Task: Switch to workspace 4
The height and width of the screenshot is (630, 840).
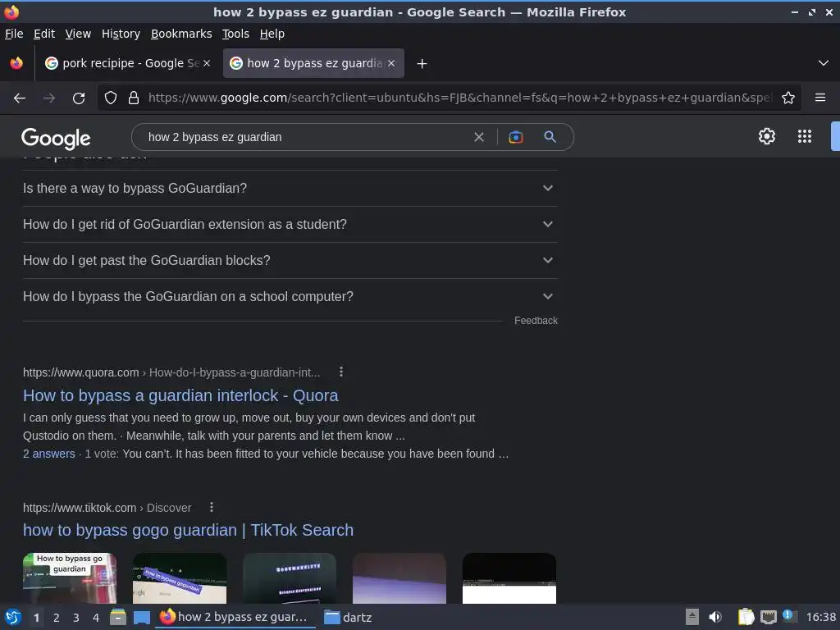Action: tap(96, 618)
